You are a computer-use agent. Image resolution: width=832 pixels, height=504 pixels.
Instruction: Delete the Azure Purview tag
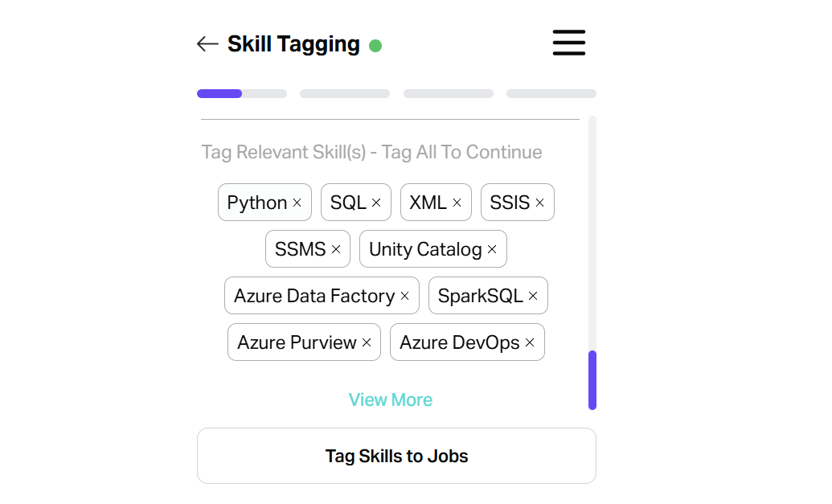click(x=367, y=343)
